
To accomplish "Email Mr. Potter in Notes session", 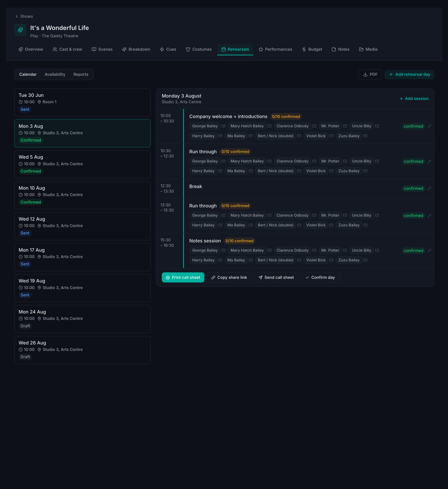I will (x=345, y=250).
